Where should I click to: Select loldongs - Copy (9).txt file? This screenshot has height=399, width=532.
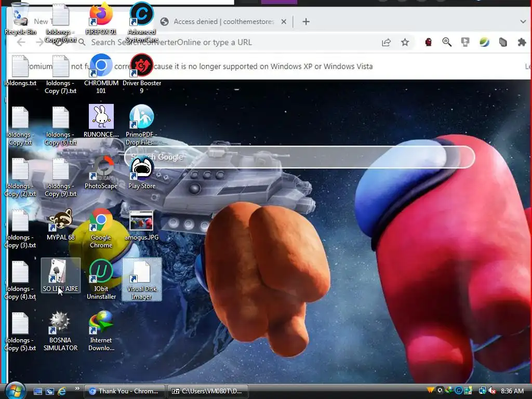pos(60,178)
